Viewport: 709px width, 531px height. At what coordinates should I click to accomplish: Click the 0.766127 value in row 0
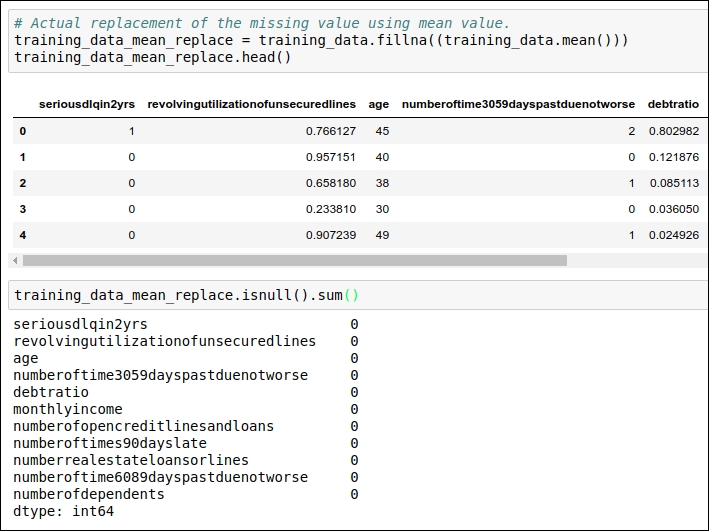tap(331, 131)
